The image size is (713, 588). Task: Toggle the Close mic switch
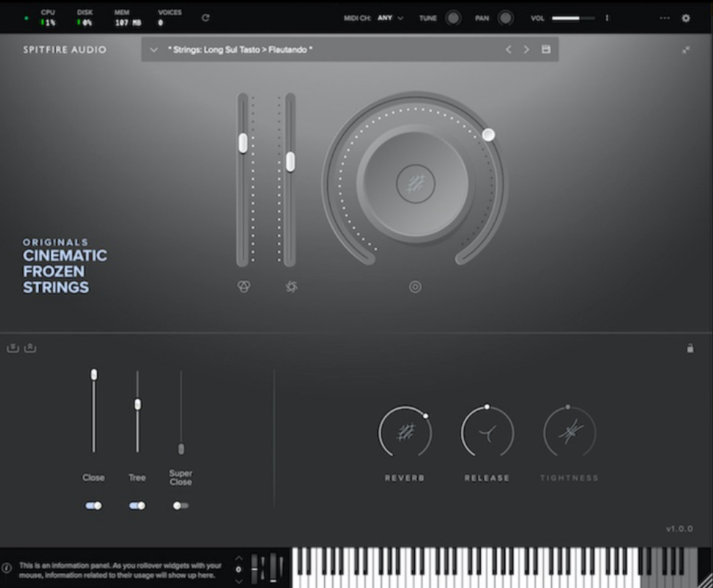pos(94,506)
